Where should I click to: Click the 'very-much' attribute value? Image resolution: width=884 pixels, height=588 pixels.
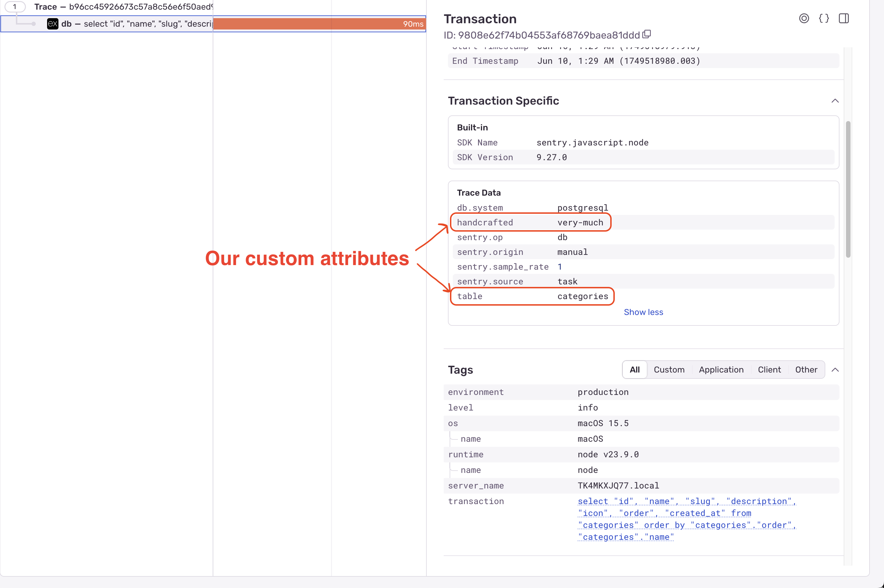point(580,222)
